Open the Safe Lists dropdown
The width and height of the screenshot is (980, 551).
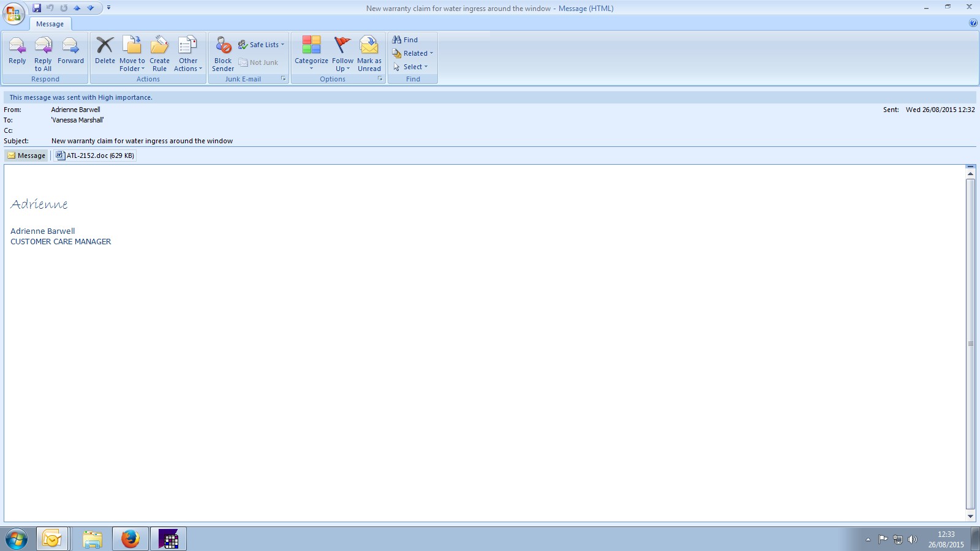click(262, 45)
